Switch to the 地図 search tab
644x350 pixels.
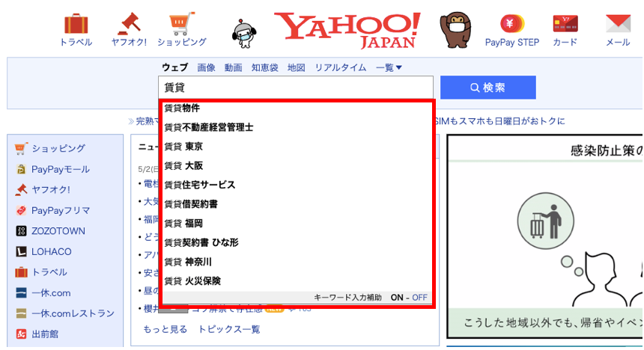point(296,68)
